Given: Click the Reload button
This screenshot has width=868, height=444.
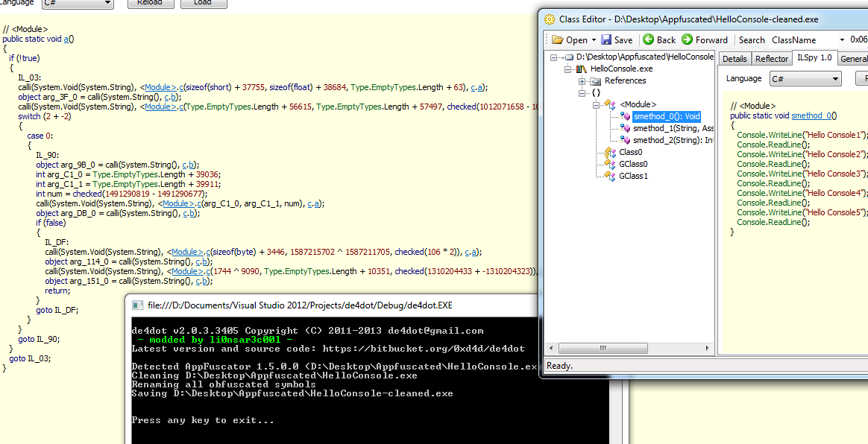Looking at the screenshot, I should (x=150, y=3).
